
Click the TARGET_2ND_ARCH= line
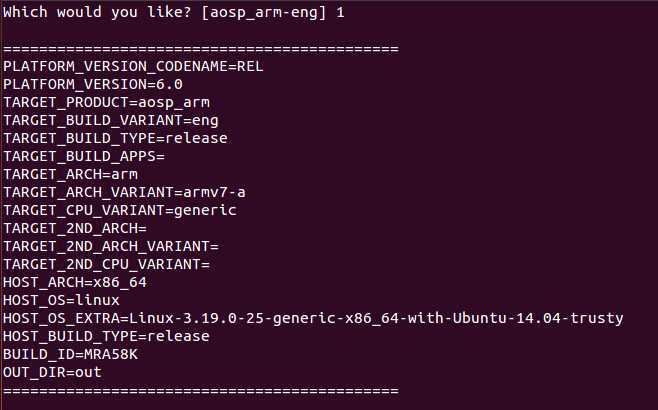tap(75, 228)
